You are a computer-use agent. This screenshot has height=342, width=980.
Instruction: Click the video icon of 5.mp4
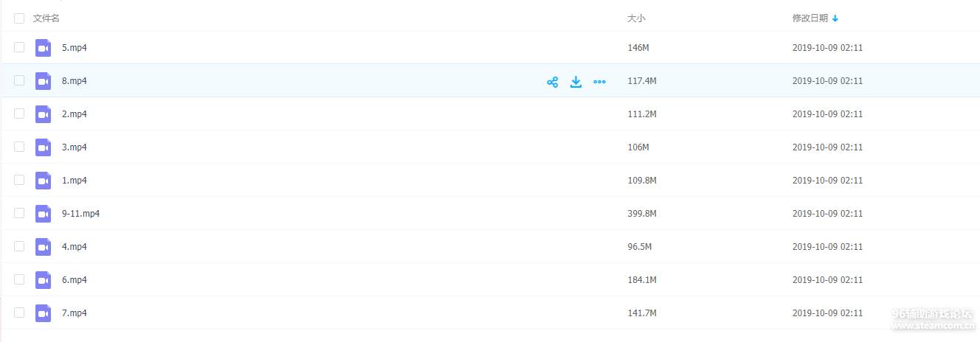click(x=43, y=48)
